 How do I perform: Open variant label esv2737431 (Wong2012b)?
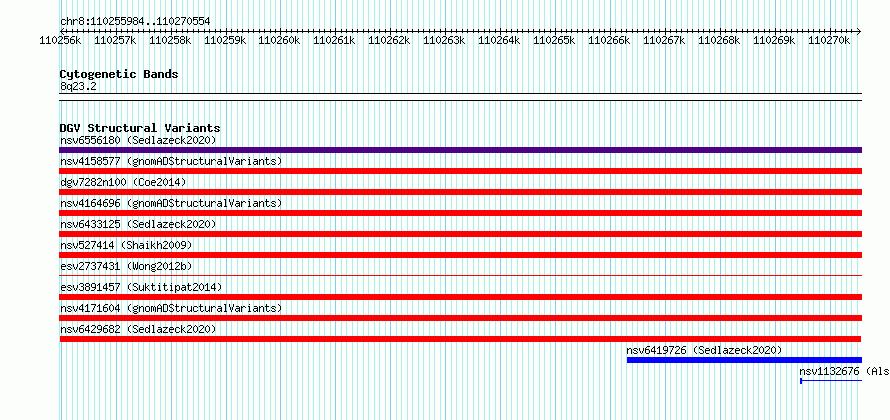126,266
